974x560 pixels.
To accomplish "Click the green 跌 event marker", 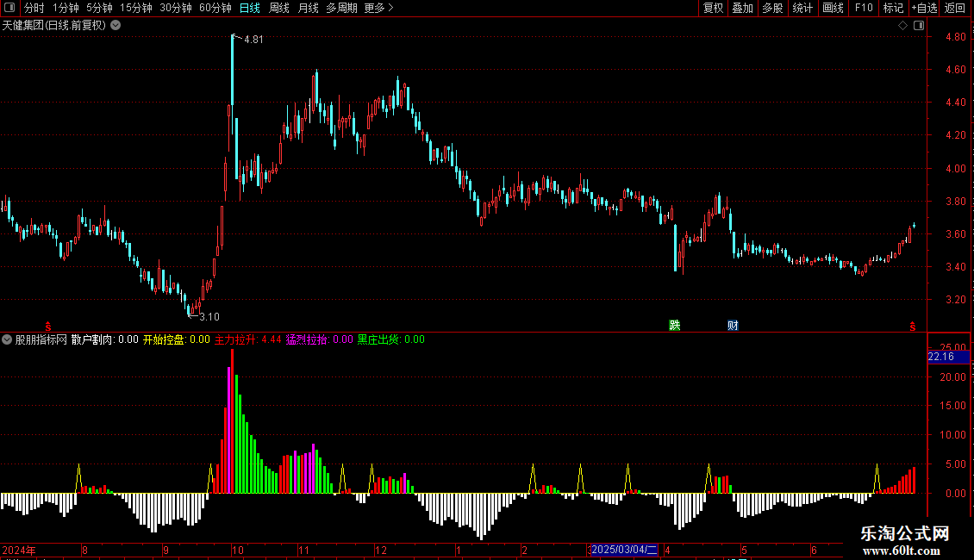I will point(675,326).
